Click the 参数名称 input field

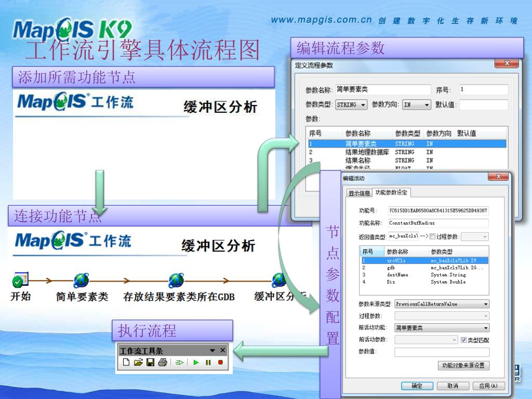click(383, 89)
